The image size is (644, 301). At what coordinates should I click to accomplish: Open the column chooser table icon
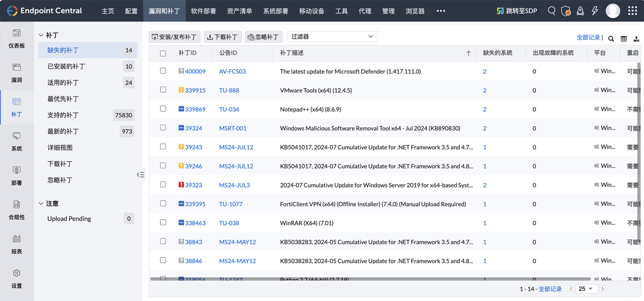(x=624, y=39)
